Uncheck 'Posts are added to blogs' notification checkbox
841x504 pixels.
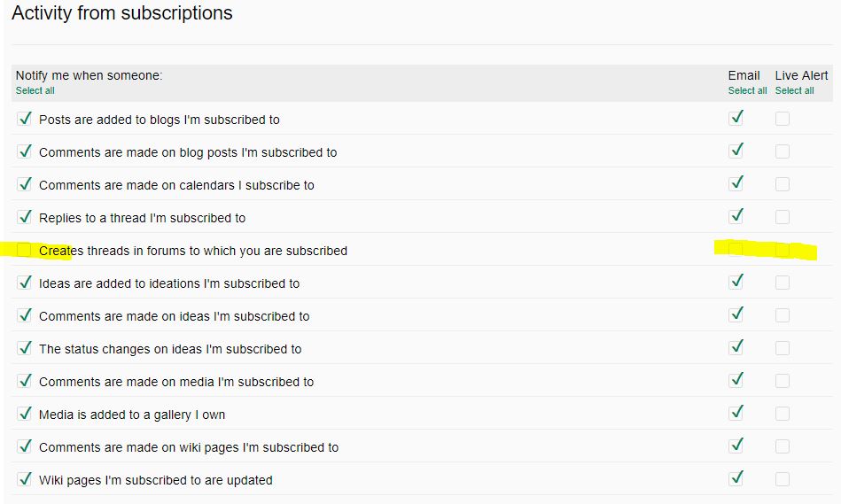coord(24,119)
